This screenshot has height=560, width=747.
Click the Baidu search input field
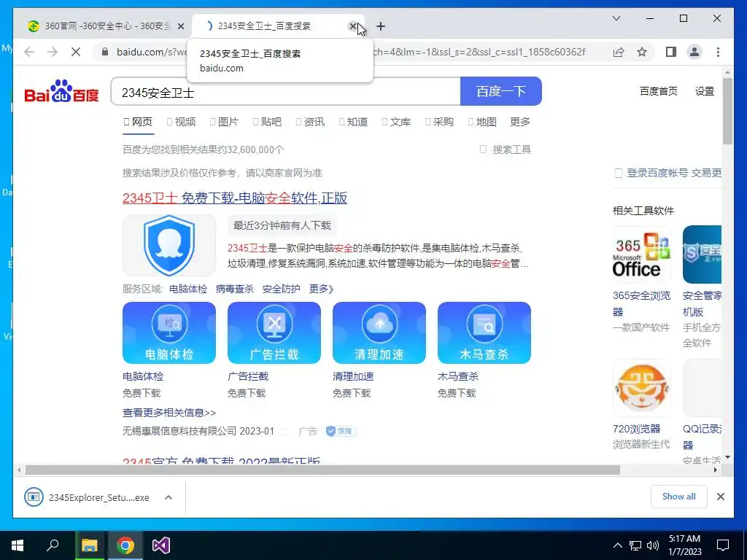(x=286, y=91)
